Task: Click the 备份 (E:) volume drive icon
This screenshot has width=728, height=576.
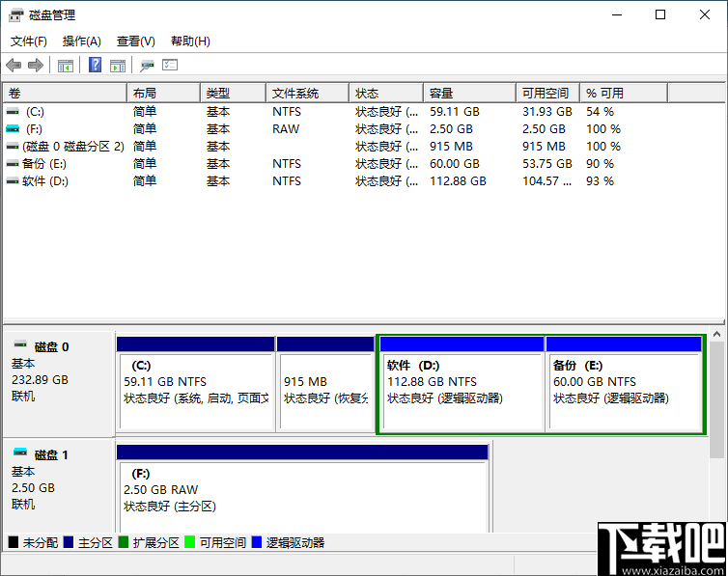Action: click(x=13, y=164)
